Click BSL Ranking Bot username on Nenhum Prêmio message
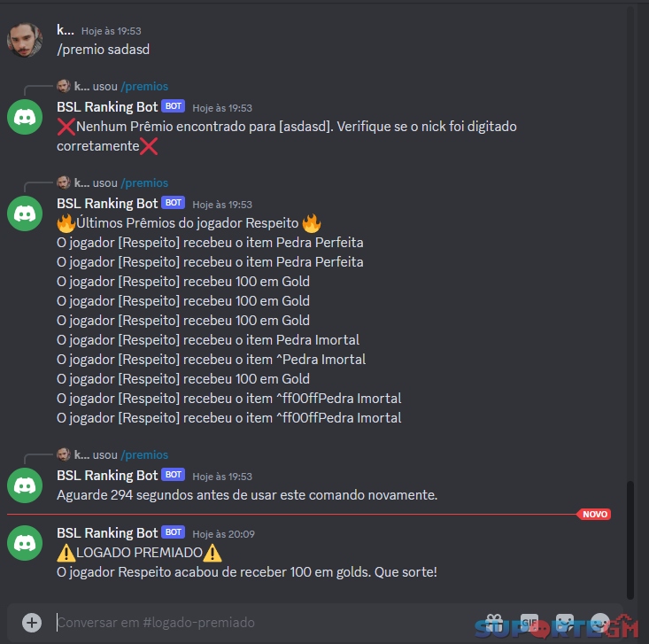This screenshot has width=649, height=644. [107, 107]
